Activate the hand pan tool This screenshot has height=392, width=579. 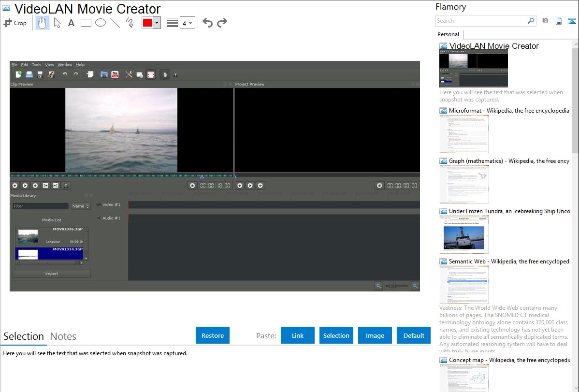click(42, 23)
